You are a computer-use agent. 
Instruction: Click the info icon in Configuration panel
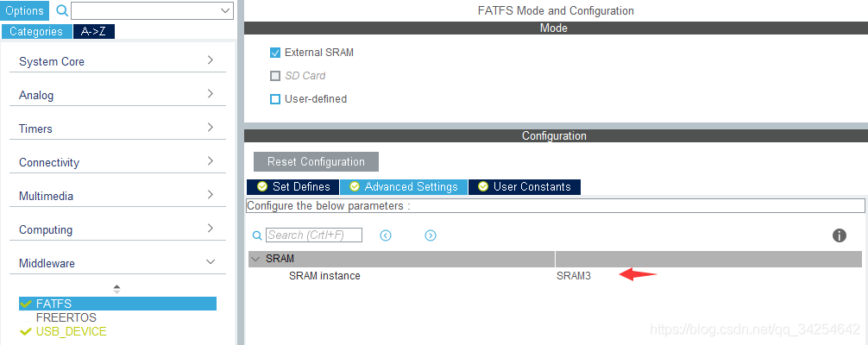pos(840,235)
